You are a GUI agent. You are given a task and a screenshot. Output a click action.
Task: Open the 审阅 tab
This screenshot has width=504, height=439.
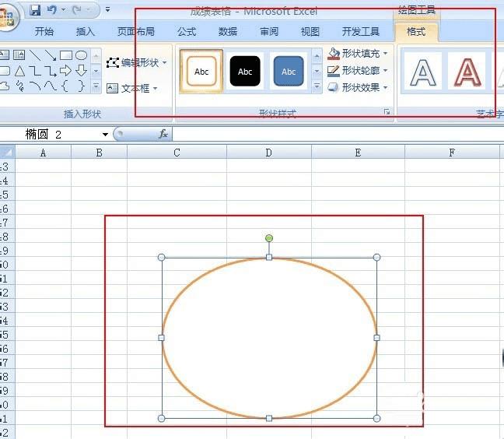point(269,31)
